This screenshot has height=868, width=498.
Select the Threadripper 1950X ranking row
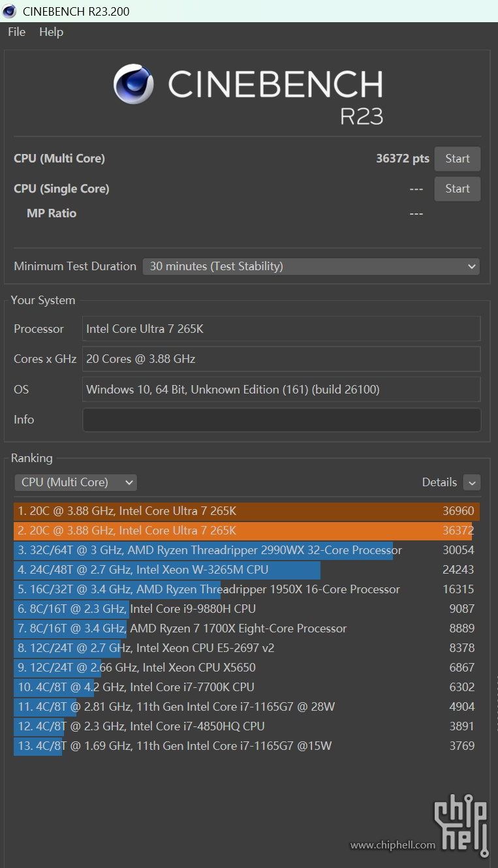point(247,589)
